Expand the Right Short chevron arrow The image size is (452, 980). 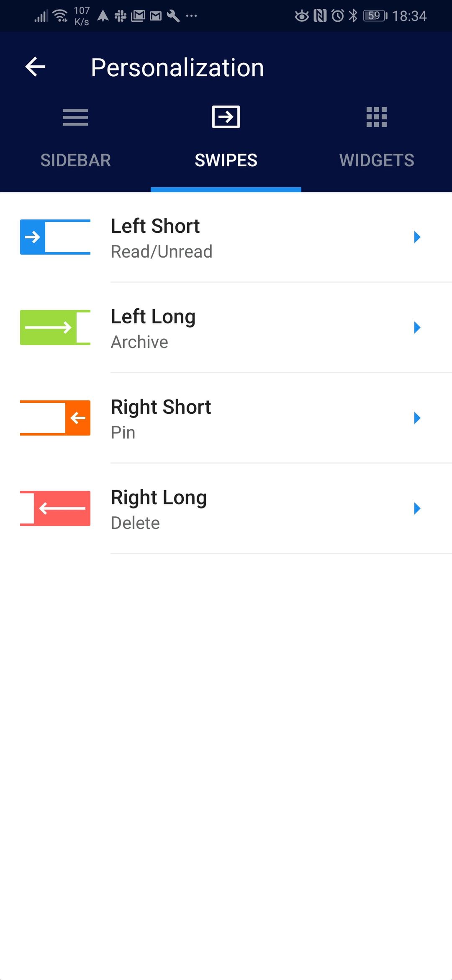[x=417, y=418]
